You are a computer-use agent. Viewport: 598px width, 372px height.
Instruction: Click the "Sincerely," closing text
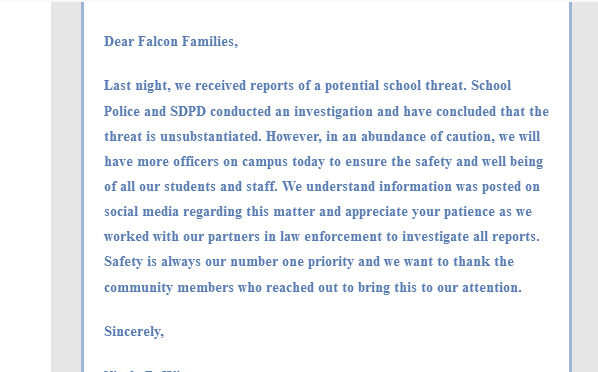[134, 332]
